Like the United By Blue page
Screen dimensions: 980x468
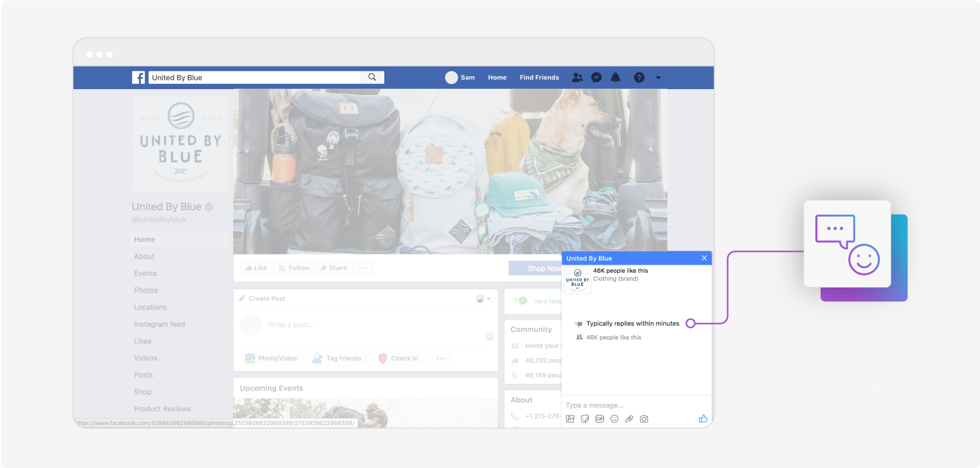[x=256, y=268]
